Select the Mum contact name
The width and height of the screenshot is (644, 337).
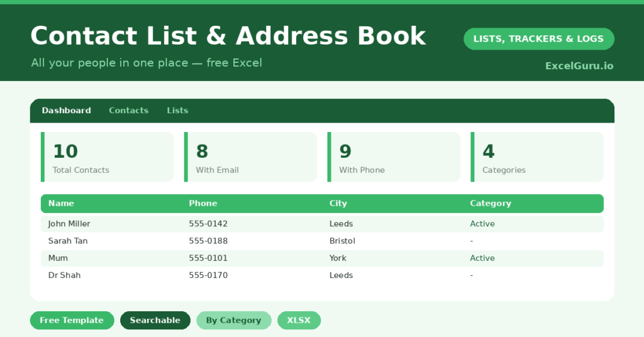tap(58, 258)
